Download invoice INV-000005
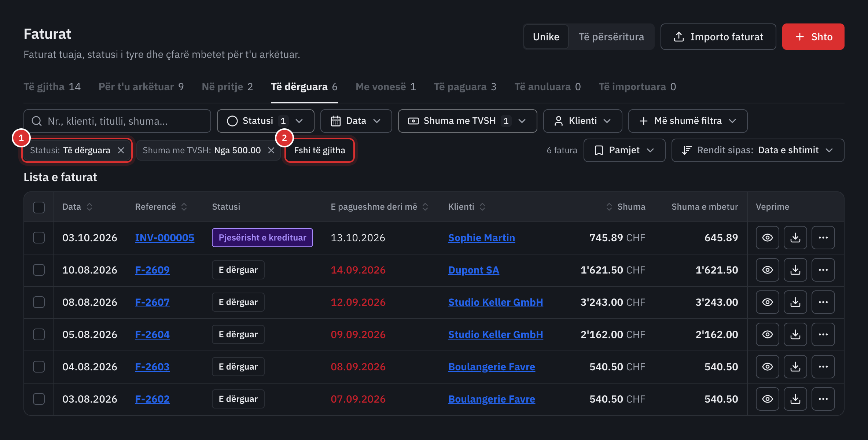Screen dimensions: 868x440 click(795, 238)
